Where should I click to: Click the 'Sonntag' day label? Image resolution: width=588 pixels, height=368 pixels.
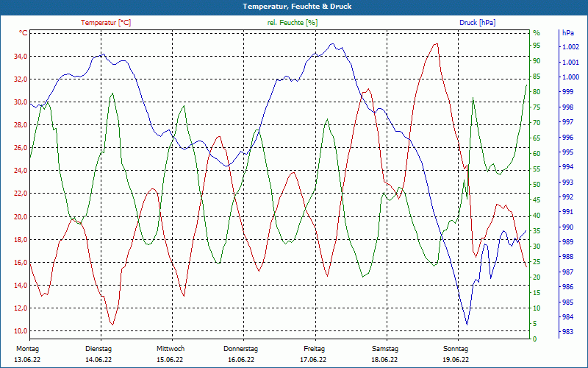pos(456,349)
